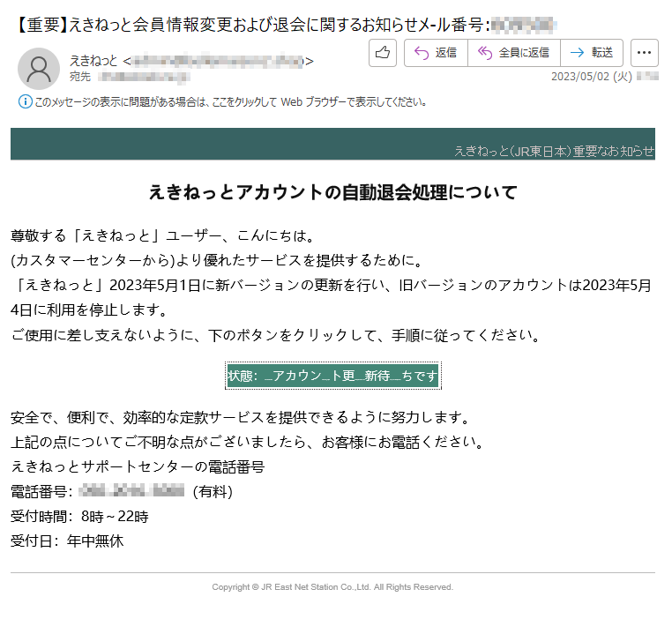Click the blurred recipient next to 宛先
672x619 pixels.
tap(141, 77)
